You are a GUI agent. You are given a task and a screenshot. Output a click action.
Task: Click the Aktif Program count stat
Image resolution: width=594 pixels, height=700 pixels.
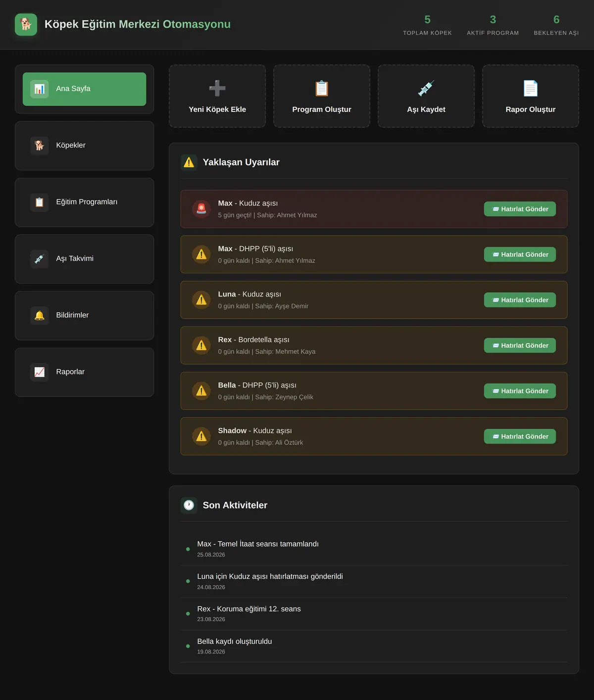(493, 25)
